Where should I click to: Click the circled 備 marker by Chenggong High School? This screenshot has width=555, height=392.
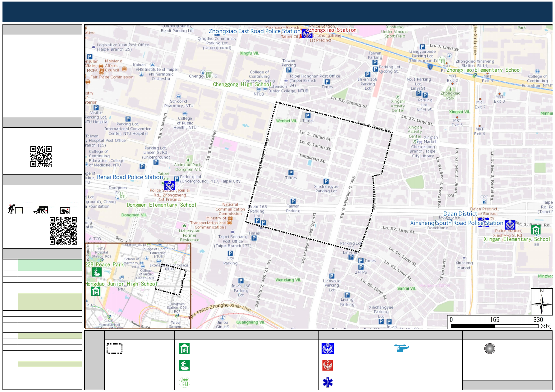click(209, 75)
